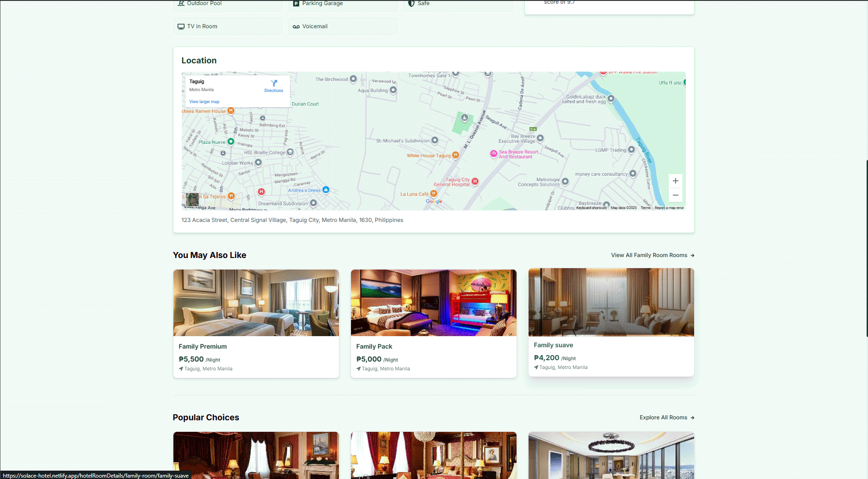Click the map Terms link

[x=646, y=208]
